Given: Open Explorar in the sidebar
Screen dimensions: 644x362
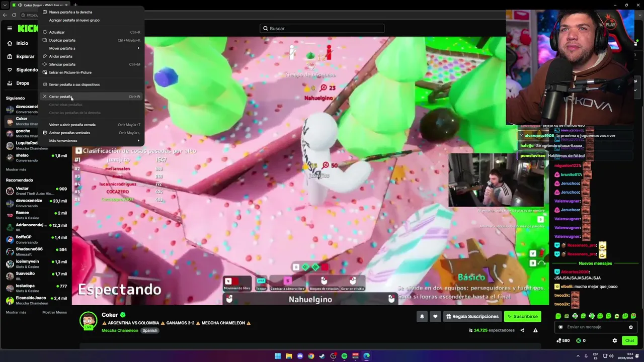Looking at the screenshot, I should click(21, 57).
